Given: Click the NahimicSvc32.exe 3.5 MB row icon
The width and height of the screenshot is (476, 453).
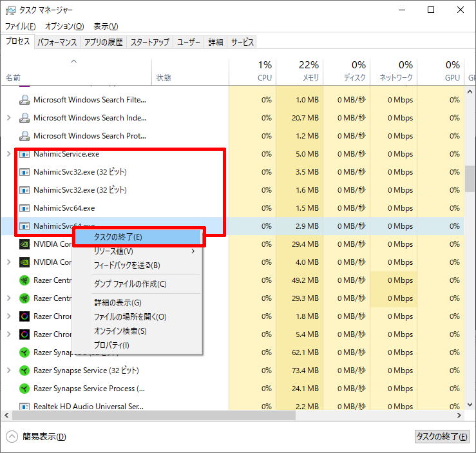Looking at the screenshot, I should point(24,172).
